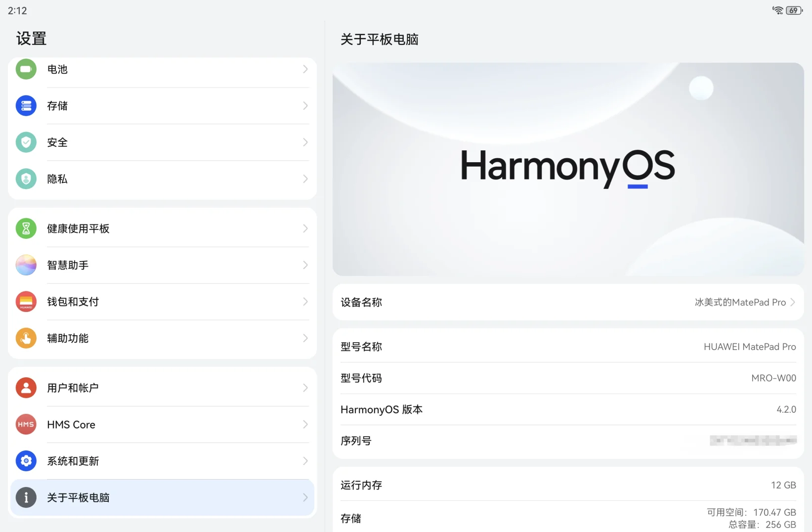Tap the red user account icon
This screenshot has width=812, height=532.
[26, 388]
